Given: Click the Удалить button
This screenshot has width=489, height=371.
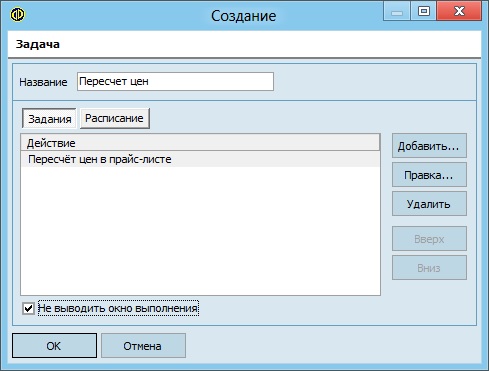Looking at the screenshot, I should click(429, 204).
